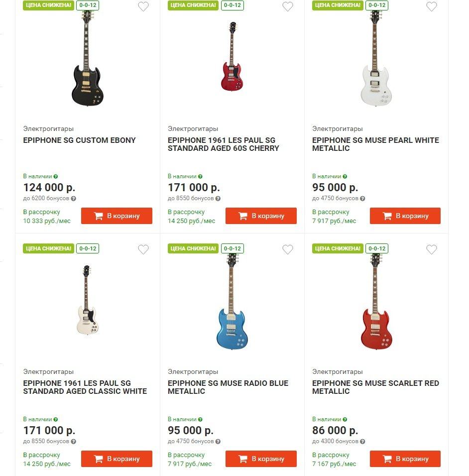Click price reduced badge on Classic White guitar
The image size is (469, 476).
pyautogui.click(x=48, y=248)
